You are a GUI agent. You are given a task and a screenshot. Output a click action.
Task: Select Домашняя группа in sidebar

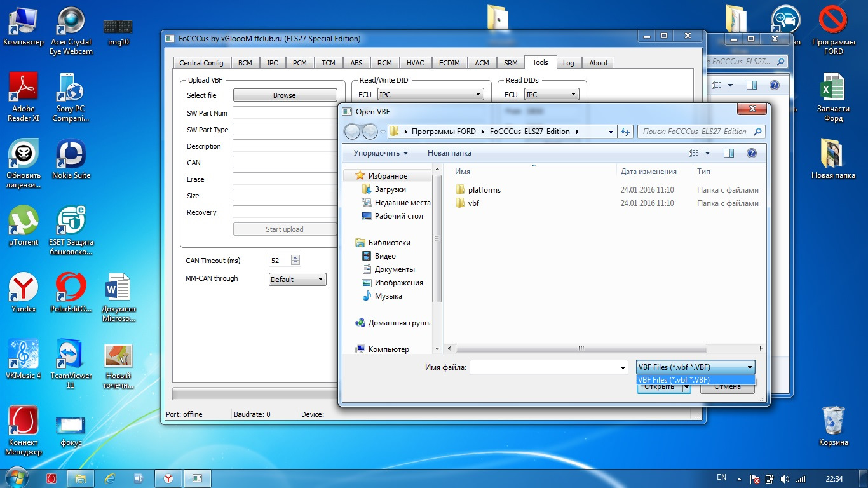coord(400,323)
